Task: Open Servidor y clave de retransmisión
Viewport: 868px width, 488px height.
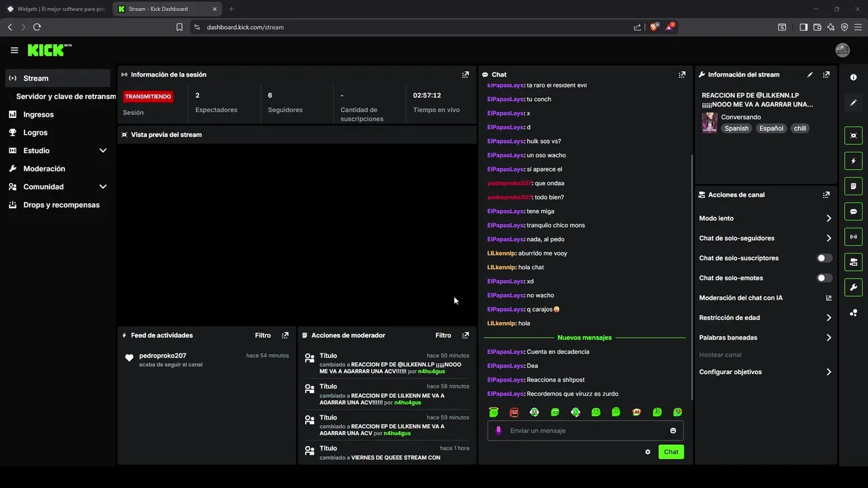Action: pyautogui.click(x=66, y=96)
